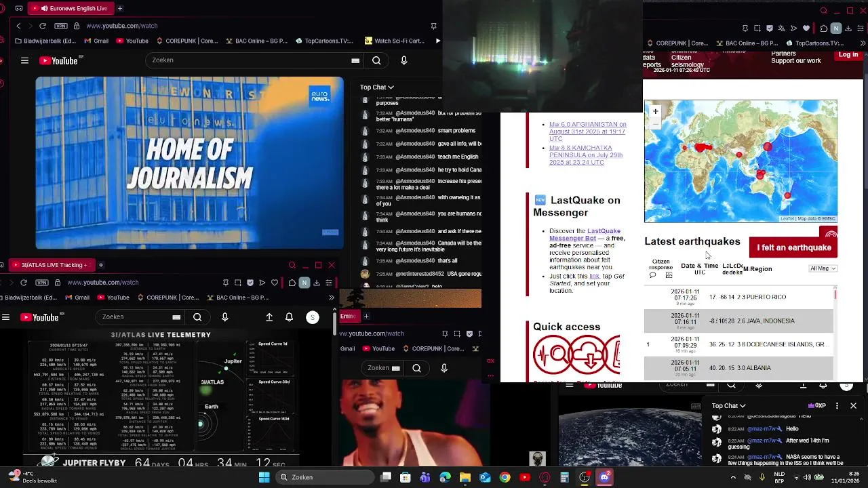The width and height of the screenshot is (868, 488).
Task: Select the 3I/ATLAS LIVE Tracking tab
Action: pos(51,265)
